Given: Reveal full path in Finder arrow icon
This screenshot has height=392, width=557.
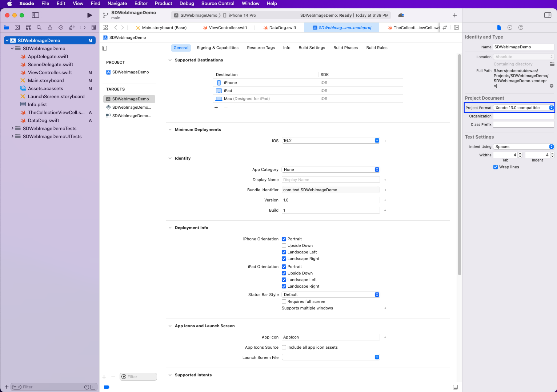Looking at the screenshot, I should pos(552,86).
